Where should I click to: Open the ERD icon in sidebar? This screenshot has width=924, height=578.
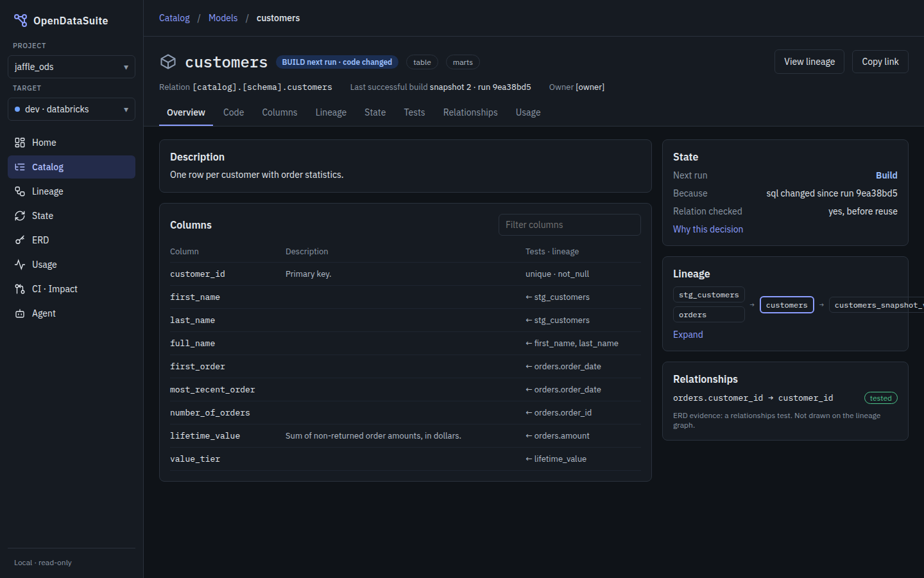20,240
